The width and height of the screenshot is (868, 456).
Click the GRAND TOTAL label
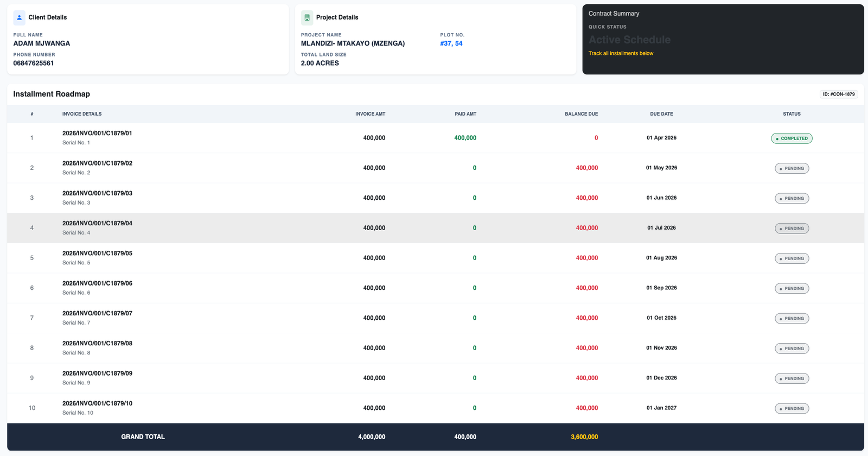[x=143, y=437]
